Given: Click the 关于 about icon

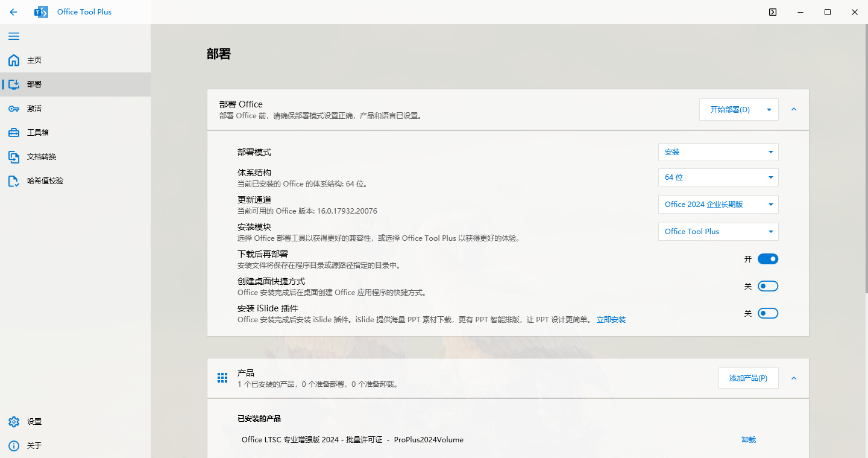Looking at the screenshot, I should point(13,445).
